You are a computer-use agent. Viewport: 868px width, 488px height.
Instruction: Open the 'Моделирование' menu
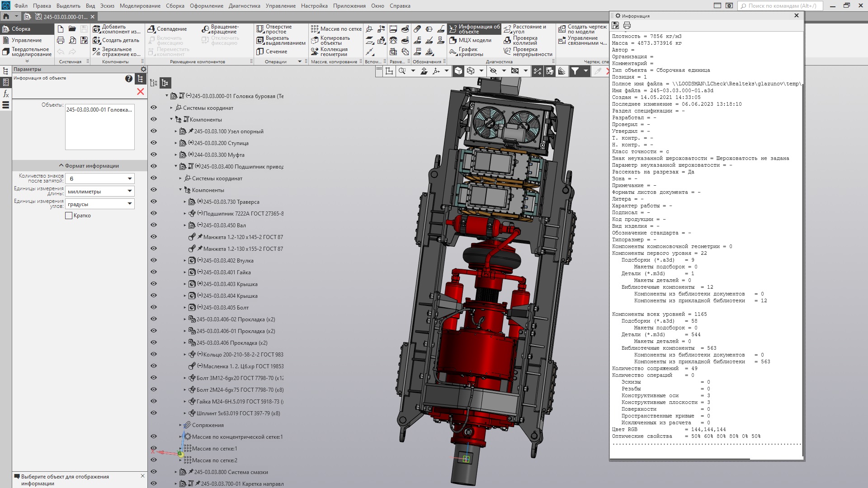[x=140, y=6]
